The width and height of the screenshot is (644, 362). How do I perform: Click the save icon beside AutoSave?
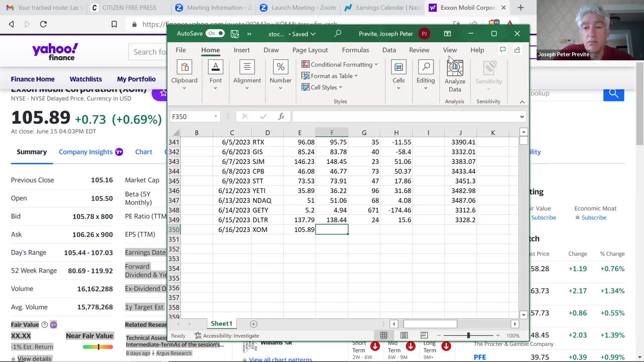[234, 34]
